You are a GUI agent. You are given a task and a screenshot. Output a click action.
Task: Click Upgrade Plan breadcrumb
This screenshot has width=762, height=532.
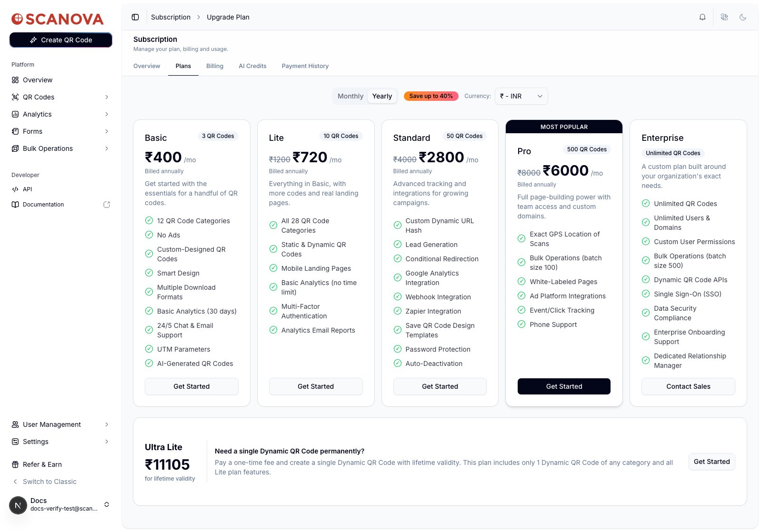click(x=228, y=17)
